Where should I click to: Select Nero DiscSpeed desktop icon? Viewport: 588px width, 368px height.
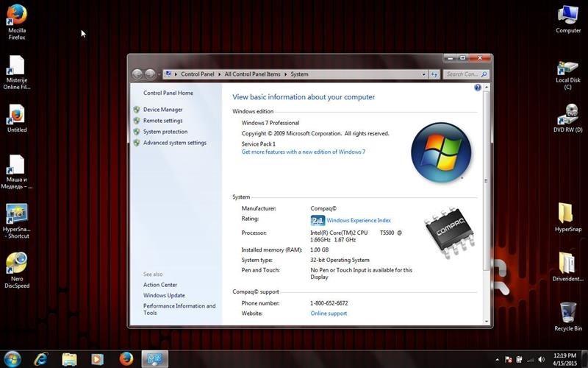[x=17, y=270]
